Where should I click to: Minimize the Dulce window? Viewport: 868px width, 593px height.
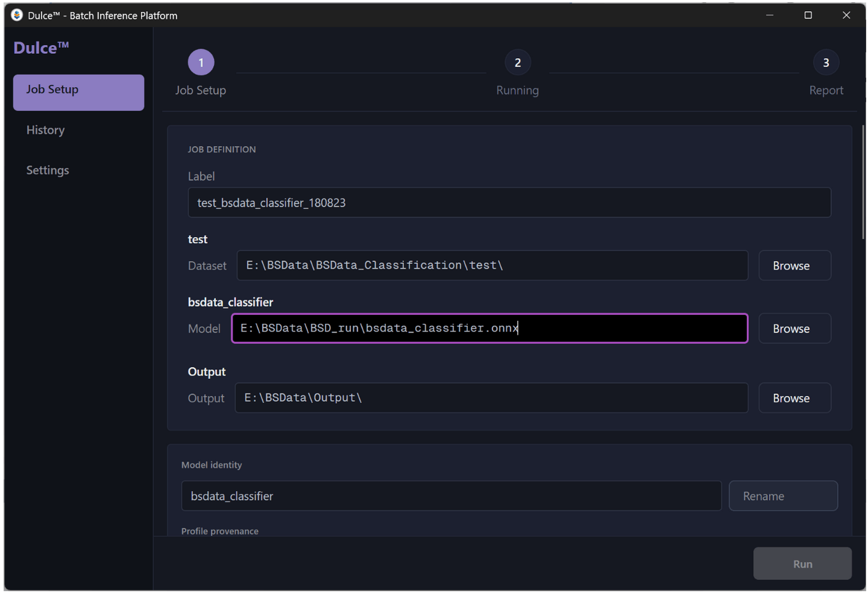770,15
